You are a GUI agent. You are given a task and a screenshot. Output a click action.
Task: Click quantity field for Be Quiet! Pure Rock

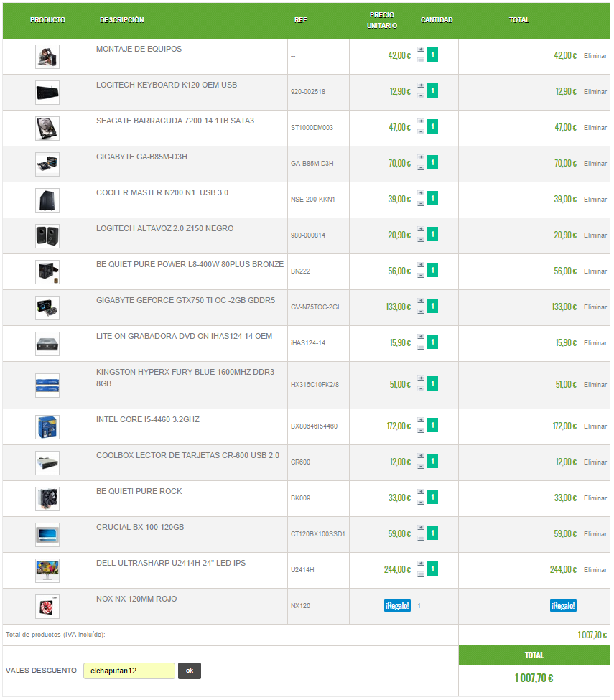tap(433, 497)
